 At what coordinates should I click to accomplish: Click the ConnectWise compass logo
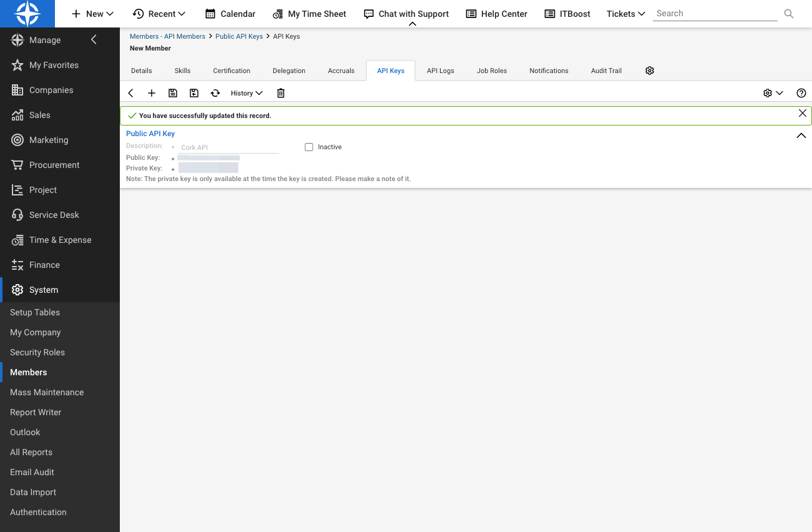(27, 14)
